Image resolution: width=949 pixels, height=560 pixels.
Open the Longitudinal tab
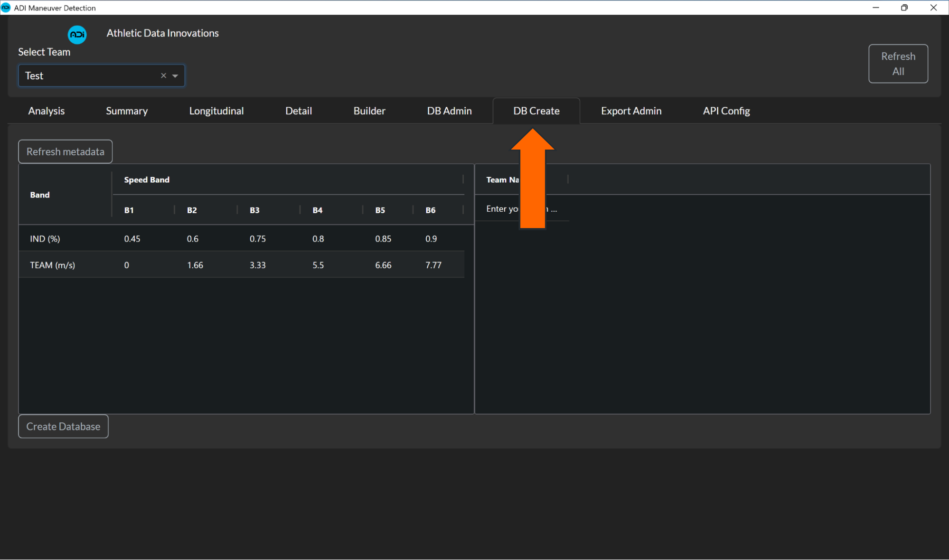point(216,111)
